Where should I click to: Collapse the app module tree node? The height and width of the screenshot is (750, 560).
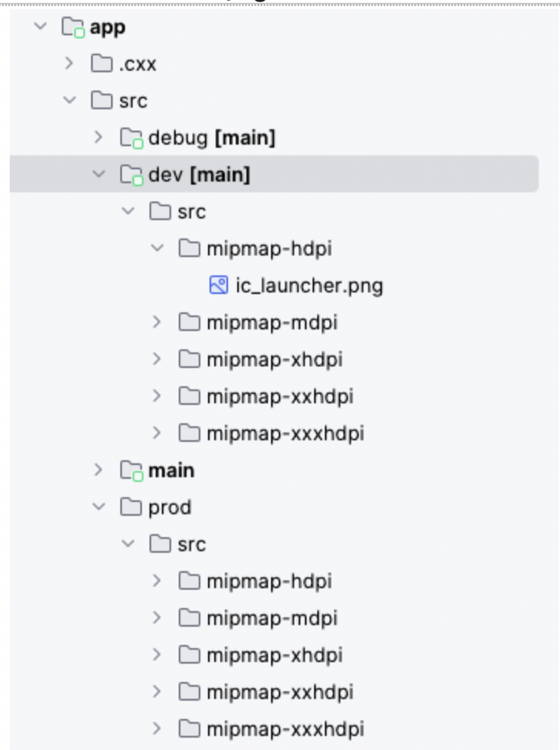coord(40,27)
